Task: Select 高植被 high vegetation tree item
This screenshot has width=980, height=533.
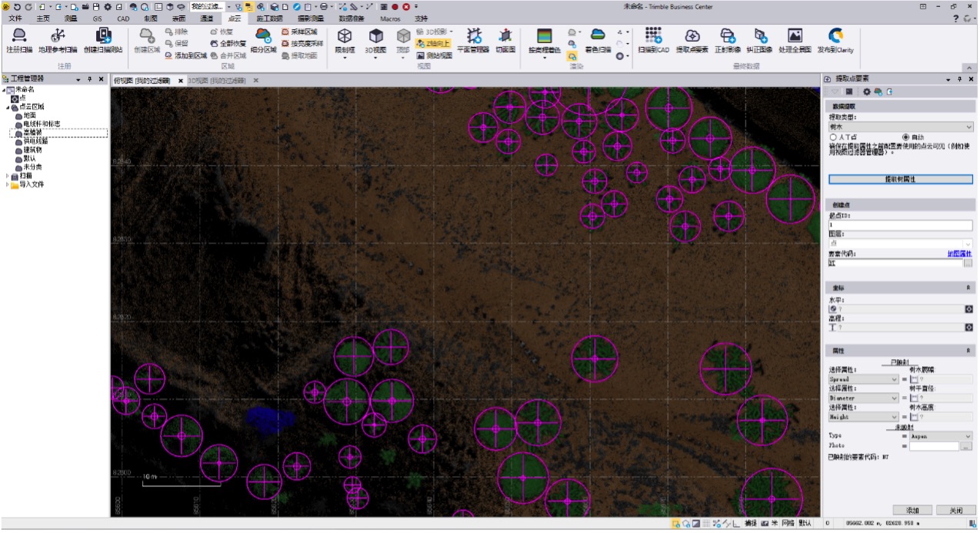Action: [32, 132]
